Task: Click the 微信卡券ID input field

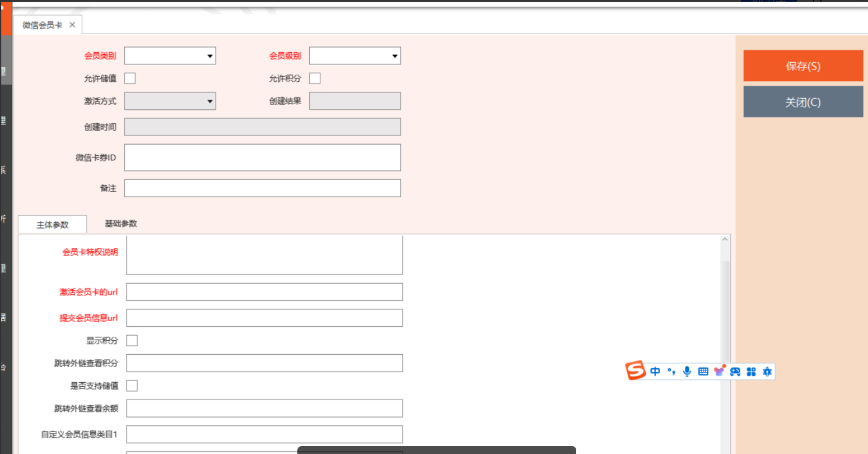Action: pyautogui.click(x=262, y=157)
